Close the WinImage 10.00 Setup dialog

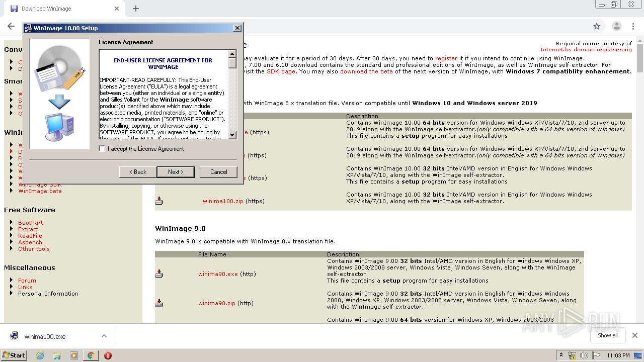(237, 28)
